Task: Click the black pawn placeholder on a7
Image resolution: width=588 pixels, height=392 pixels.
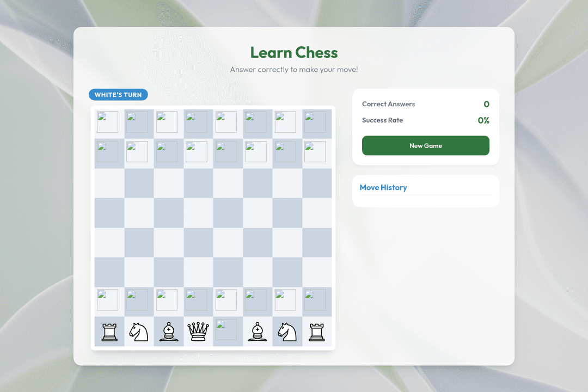Action: click(x=108, y=151)
